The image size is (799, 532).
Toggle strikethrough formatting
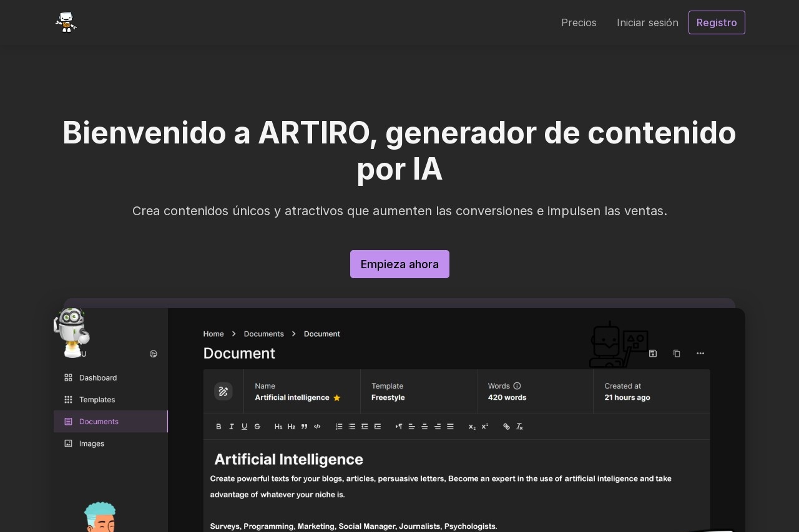point(257,427)
